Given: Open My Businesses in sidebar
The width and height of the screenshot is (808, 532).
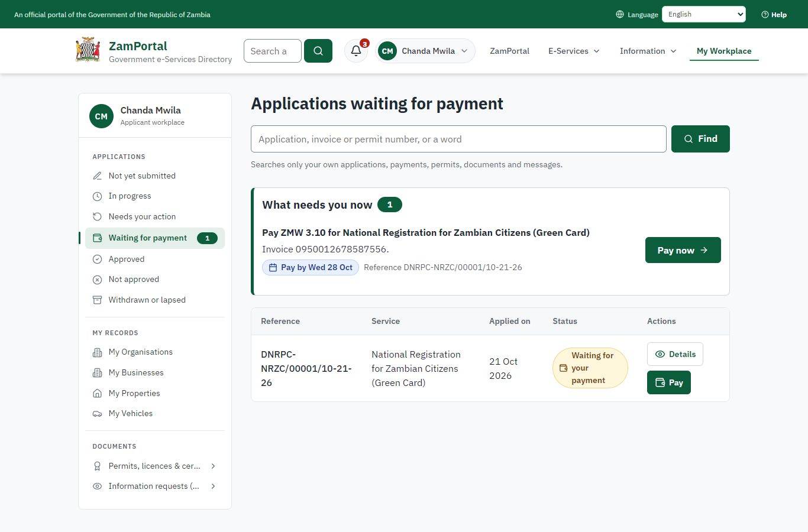Looking at the screenshot, I should tap(155, 373).
